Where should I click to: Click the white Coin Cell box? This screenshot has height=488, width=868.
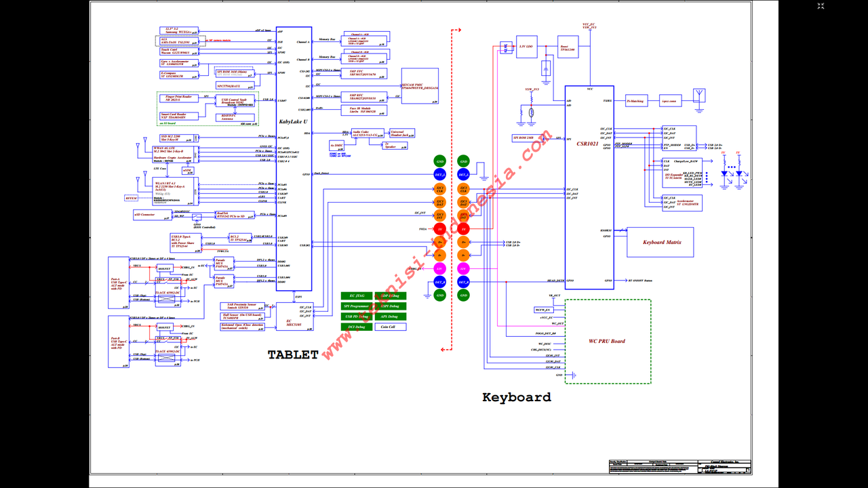click(390, 327)
